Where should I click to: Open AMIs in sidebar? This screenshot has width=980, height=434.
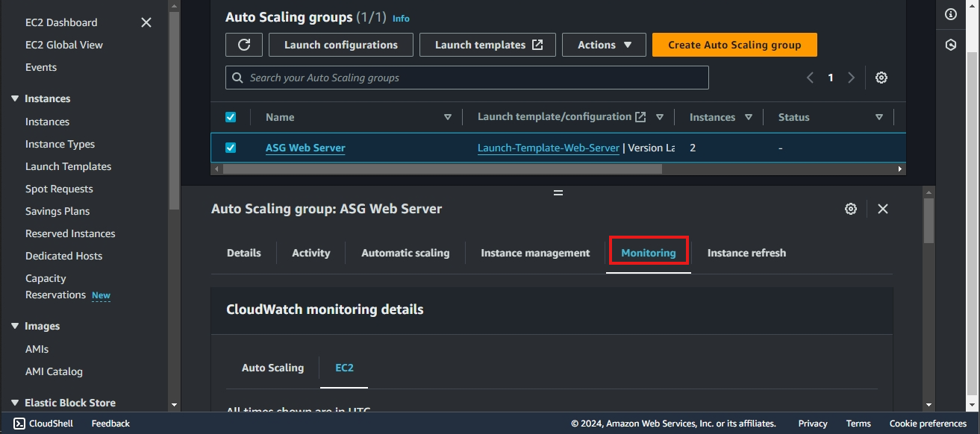(37, 349)
